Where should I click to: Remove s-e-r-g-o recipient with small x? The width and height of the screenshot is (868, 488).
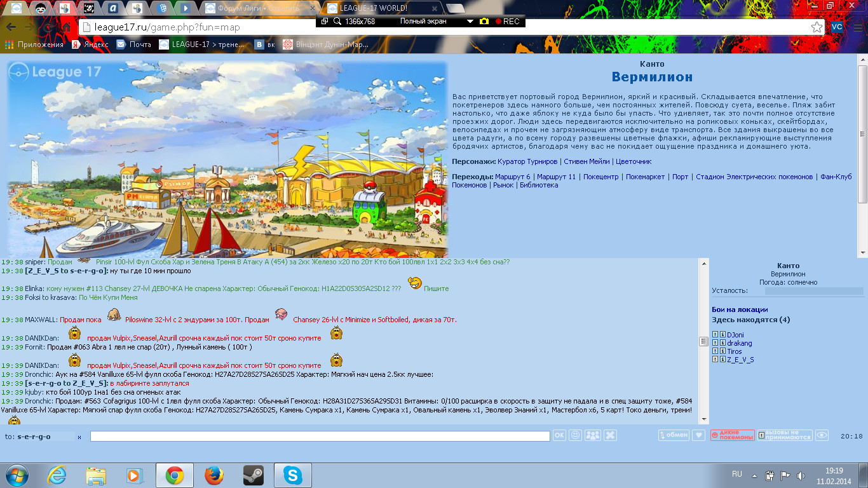click(x=79, y=437)
